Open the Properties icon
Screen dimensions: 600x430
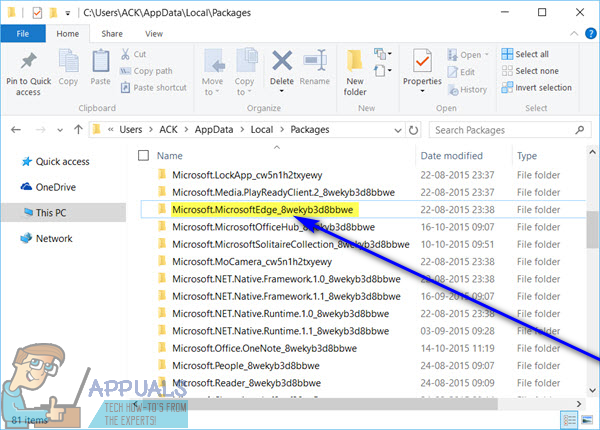[x=422, y=61]
